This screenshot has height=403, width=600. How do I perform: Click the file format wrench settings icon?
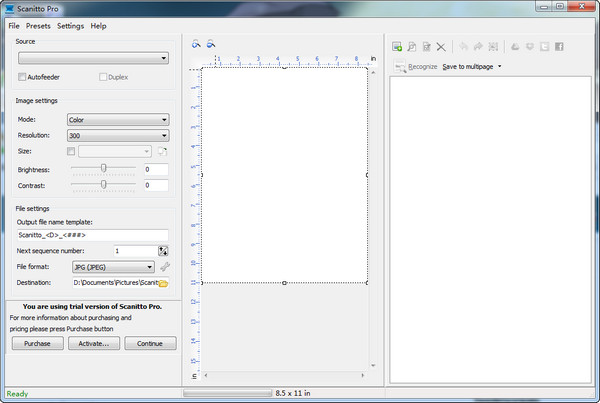(x=165, y=267)
